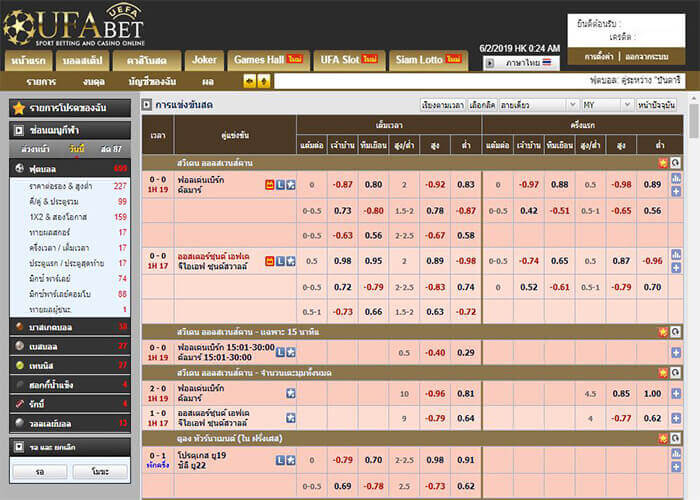Click the news ticker text field
This screenshot has height=500, width=700.
[x=479, y=81]
